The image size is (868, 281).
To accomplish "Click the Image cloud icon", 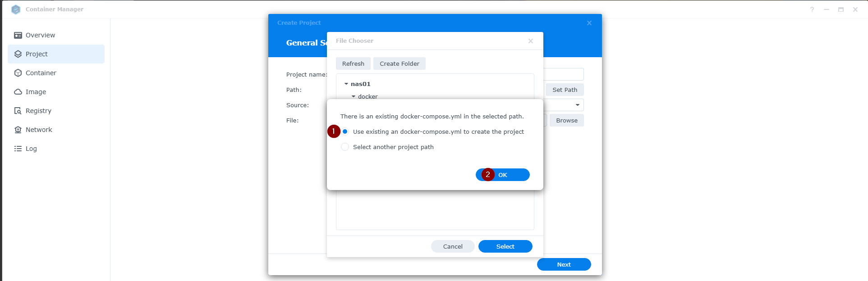I will (18, 92).
